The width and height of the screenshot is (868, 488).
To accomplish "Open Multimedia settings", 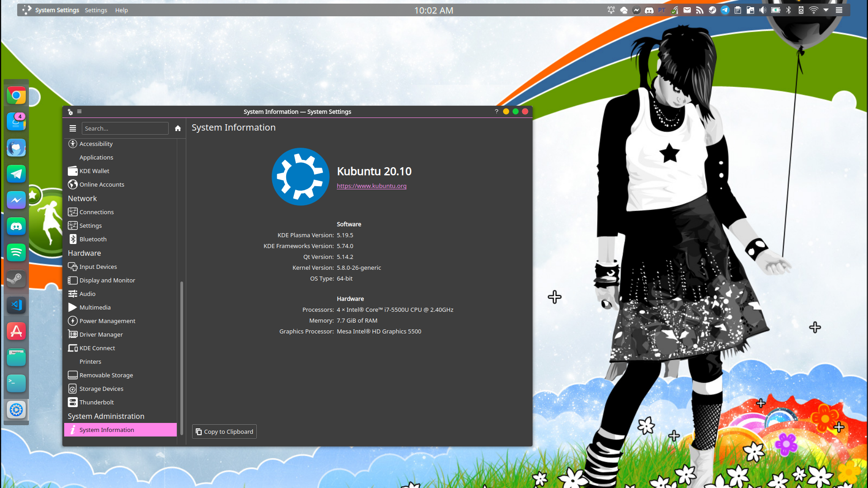I will pos(120,307).
